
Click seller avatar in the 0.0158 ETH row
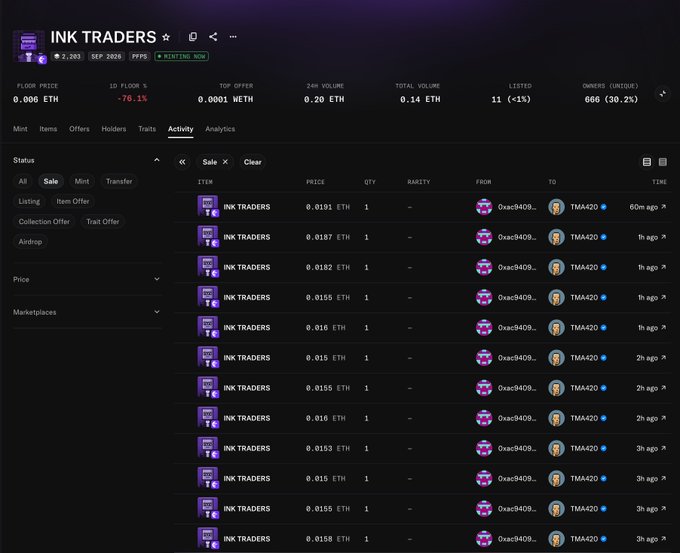tap(484, 539)
